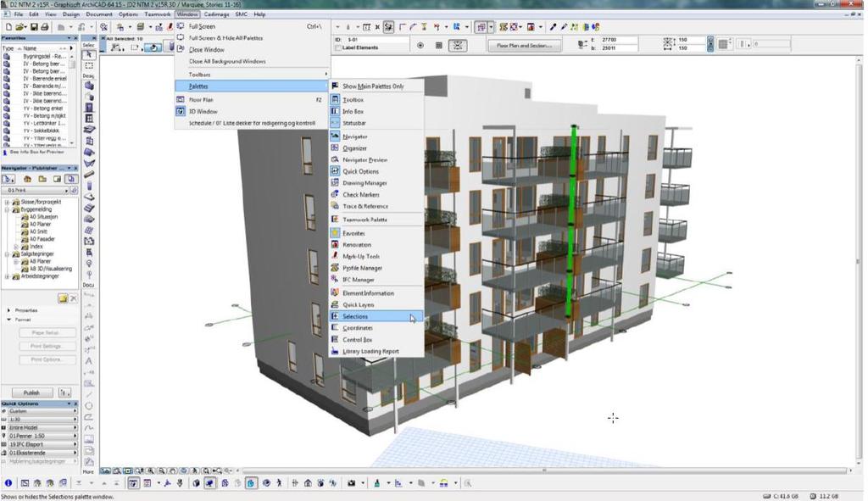Collapse the Byggemelding tree folder
Screen dimensions: 868x501
(7, 210)
